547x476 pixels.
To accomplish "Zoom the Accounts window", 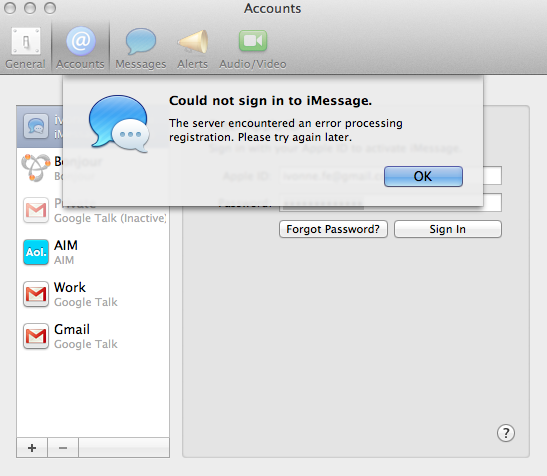I will click(50, 8).
